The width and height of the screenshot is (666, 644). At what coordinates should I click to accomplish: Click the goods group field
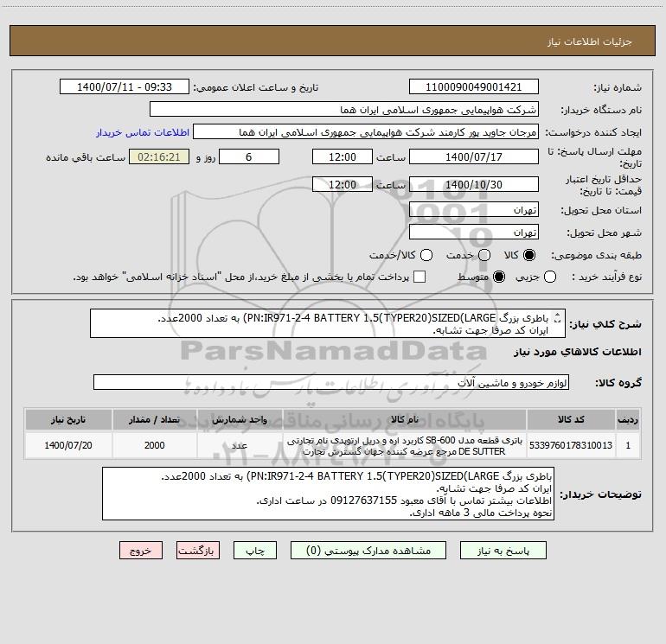[331, 382]
